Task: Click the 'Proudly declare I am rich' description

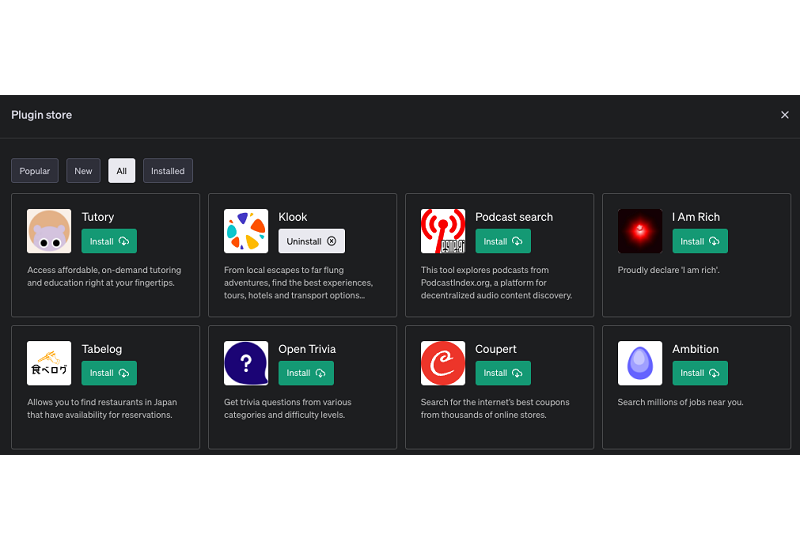Action: pyautogui.click(x=668, y=270)
